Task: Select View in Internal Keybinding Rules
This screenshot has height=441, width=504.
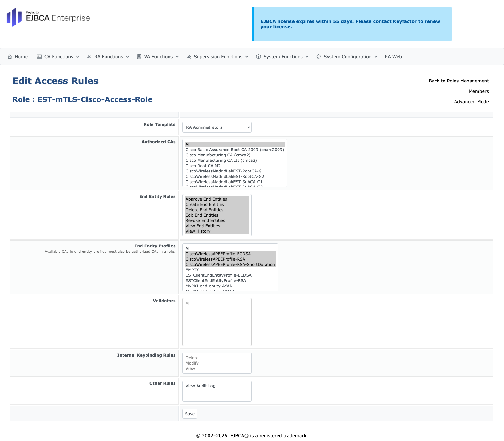Action: tap(217, 369)
